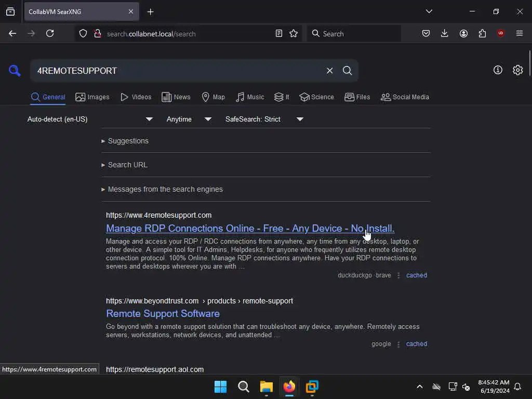Click the 4REMOTESUPPORT search query field
This screenshot has height=399, width=532.
pos(177,71)
